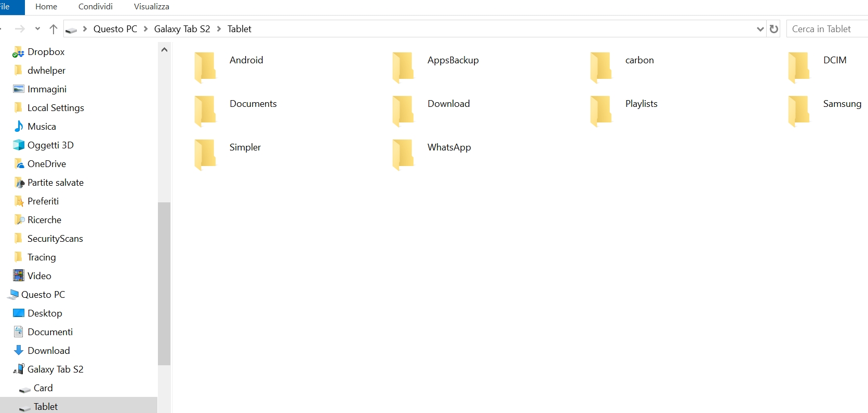Click the Immagini pictures icon in sidebar
This screenshot has height=413, width=868.
tap(19, 89)
